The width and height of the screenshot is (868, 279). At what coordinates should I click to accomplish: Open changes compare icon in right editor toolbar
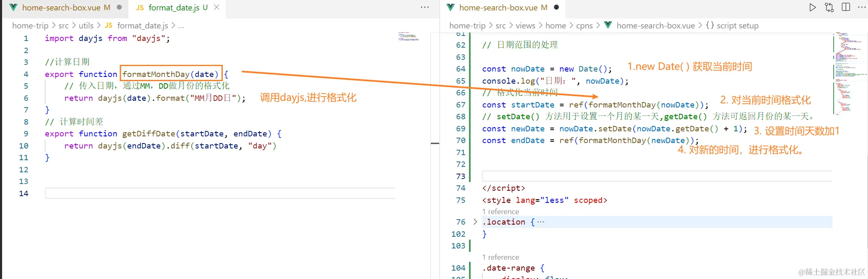pos(829,8)
